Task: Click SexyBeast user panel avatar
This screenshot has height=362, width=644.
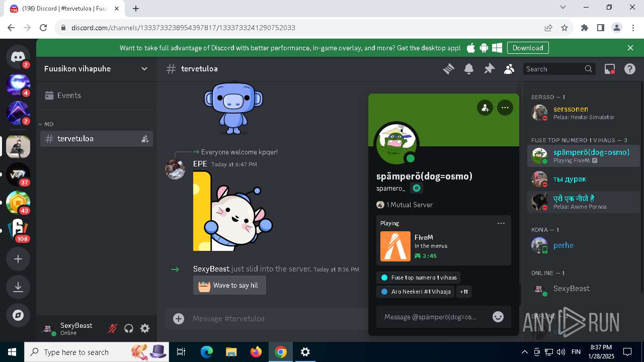Action: pos(48,329)
